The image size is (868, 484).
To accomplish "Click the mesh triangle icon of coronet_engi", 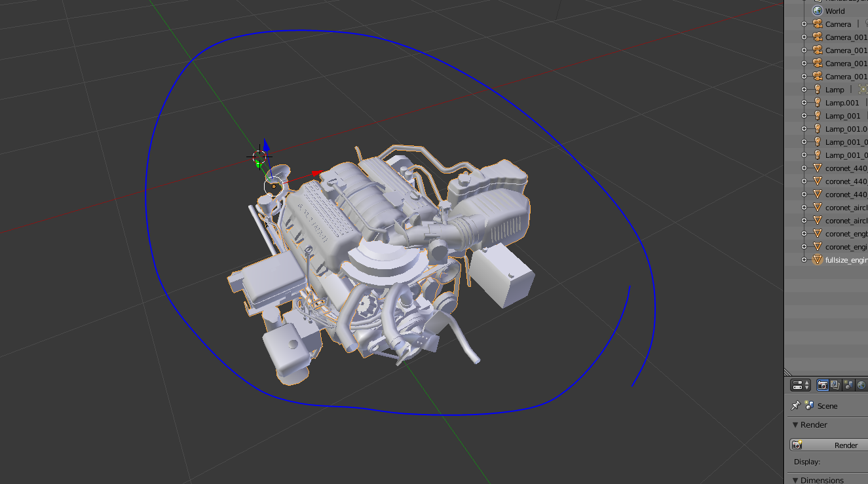I will (x=818, y=246).
